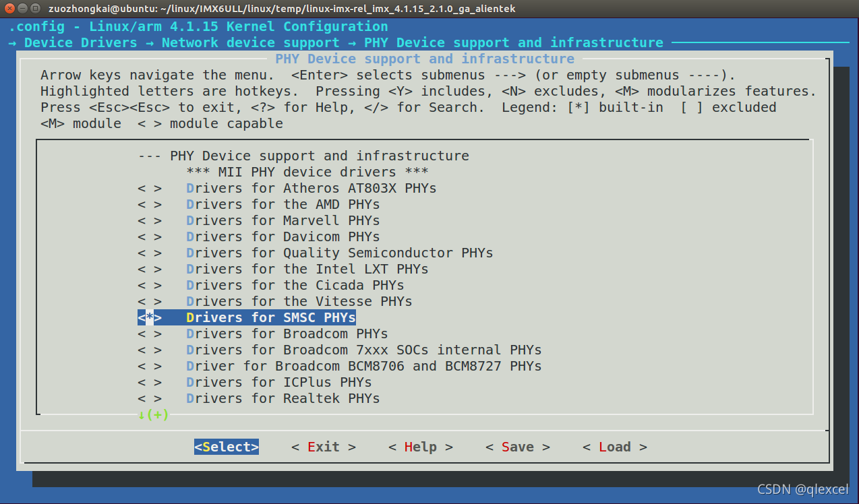Click highlighted 'Drivers for SMSC PHYs' text
Screen dimensions: 859x504
[271, 317]
